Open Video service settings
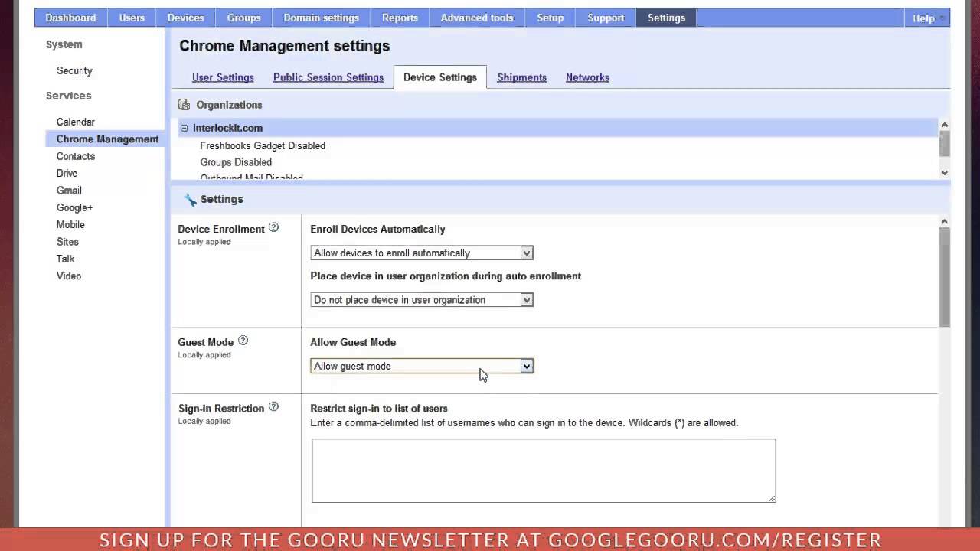This screenshot has height=551, width=980. 68,275
